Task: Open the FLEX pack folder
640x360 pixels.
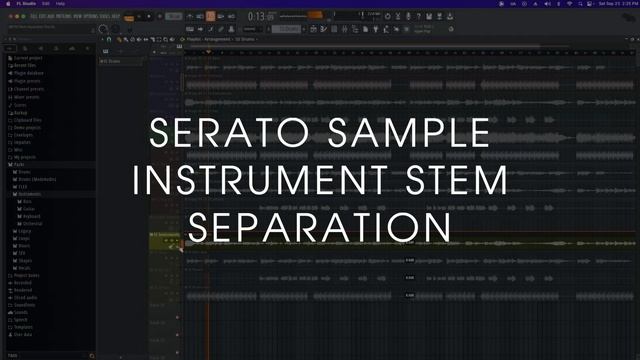Action: [22, 187]
